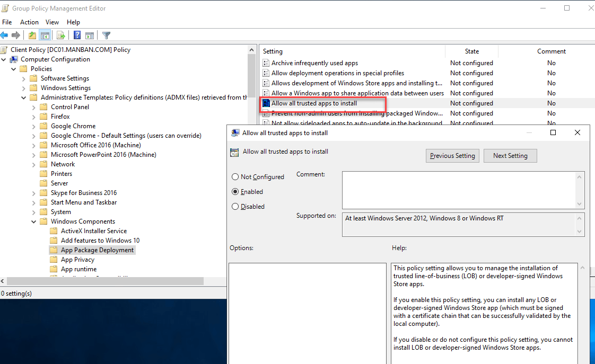
Task: Expand the Microsoft Office 2016 (Machine) node
Action: [33, 145]
